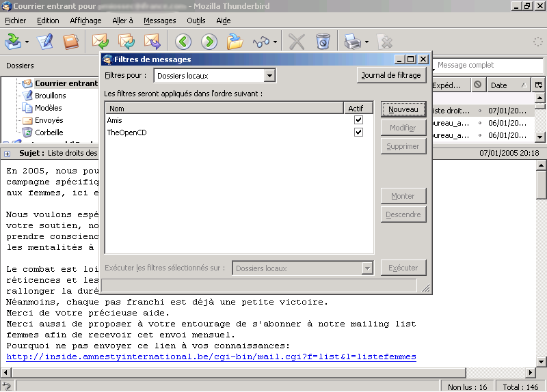547x392 pixels.
Task: Click horizontal scrollbar right arrow
Action: [531, 372]
